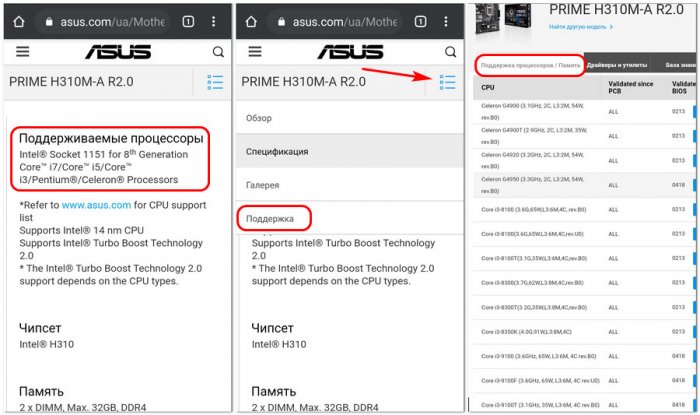Tap the home icon on the specification-page browser
This screenshot has height=415, width=700.
click(x=19, y=21)
